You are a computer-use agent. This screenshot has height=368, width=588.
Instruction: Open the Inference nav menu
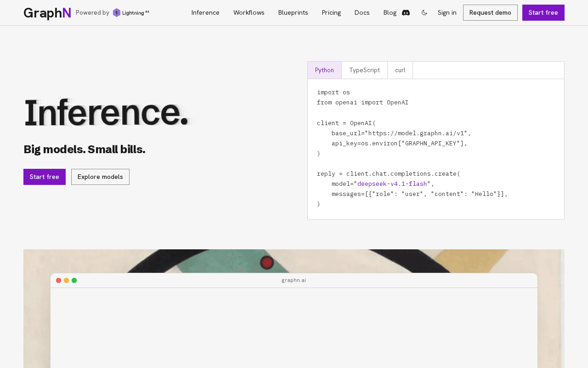pos(205,13)
